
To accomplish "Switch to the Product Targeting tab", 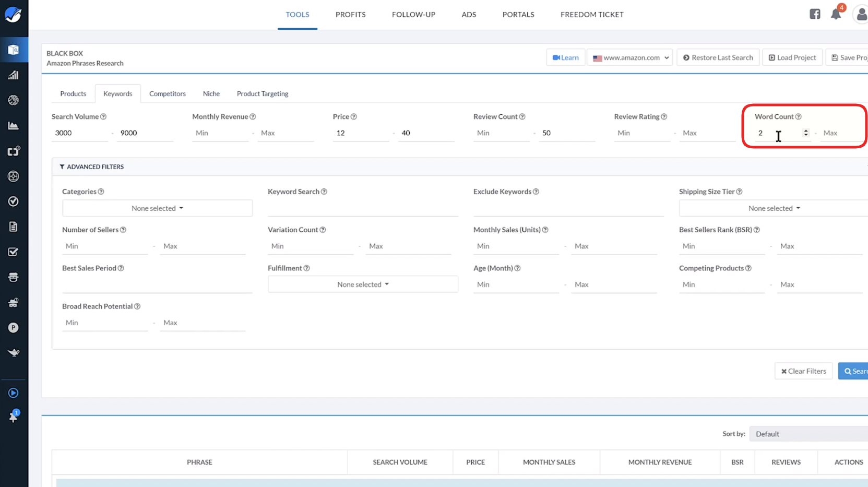I will point(263,94).
